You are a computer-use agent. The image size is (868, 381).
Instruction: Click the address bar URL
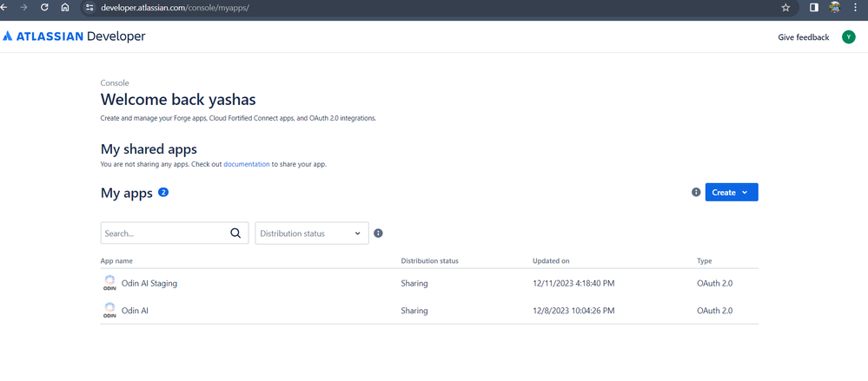[175, 8]
